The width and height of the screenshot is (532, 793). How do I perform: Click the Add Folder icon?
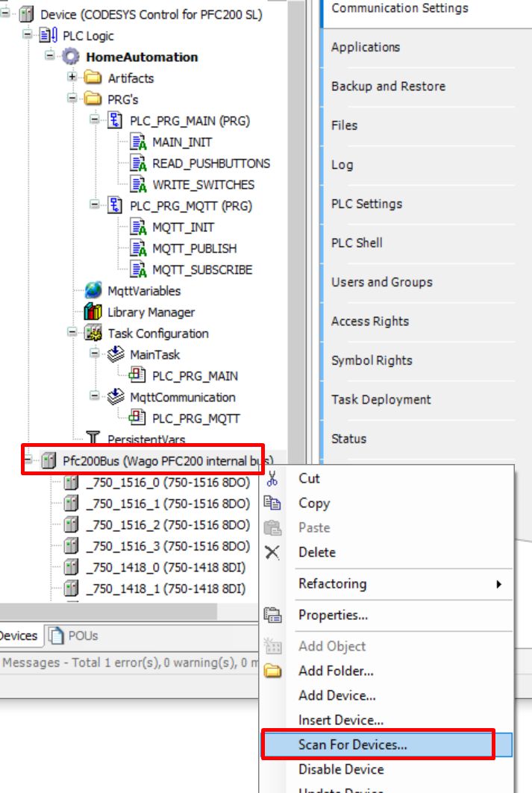pyautogui.click(x=273, y=671)
